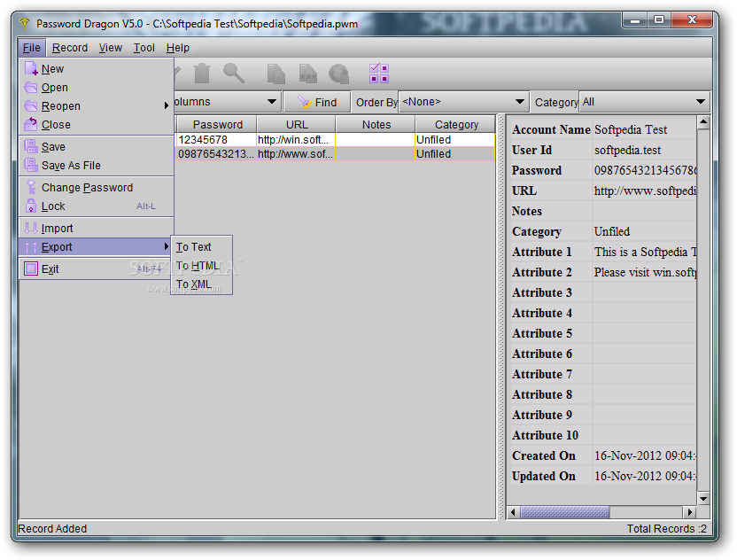Screen dimensions: 737x560
Task: Click the details panel scroll up arrow
Action: [x=703, y=123]
